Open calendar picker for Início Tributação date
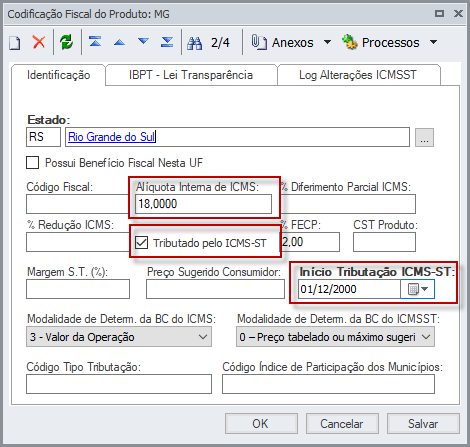The width and height of the screenshot is (470, 447). (418, 289)
